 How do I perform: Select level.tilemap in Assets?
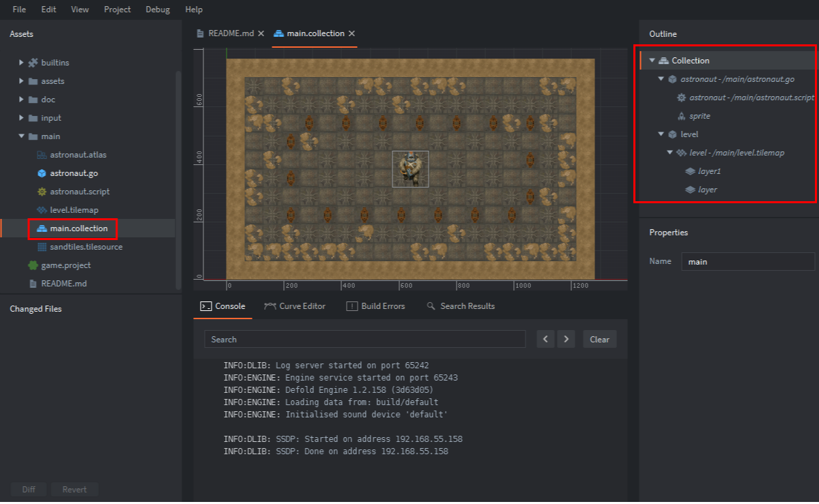pyautogui.click(x=74, y=210)
